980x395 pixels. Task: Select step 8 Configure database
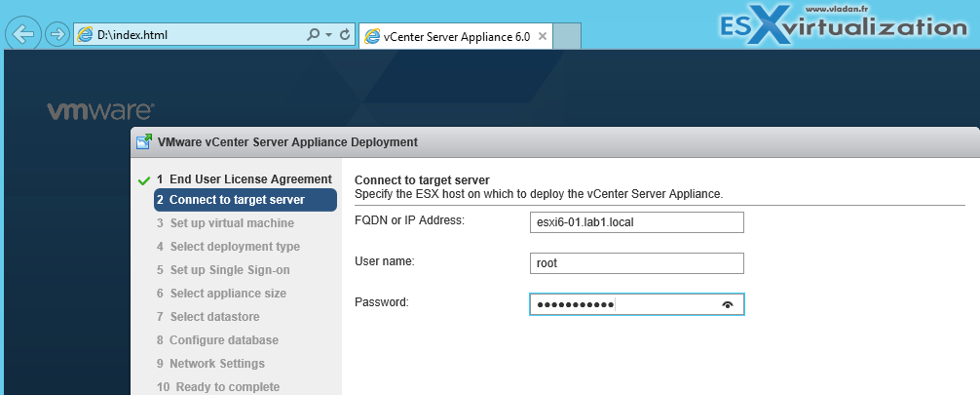tap(217, 340)
